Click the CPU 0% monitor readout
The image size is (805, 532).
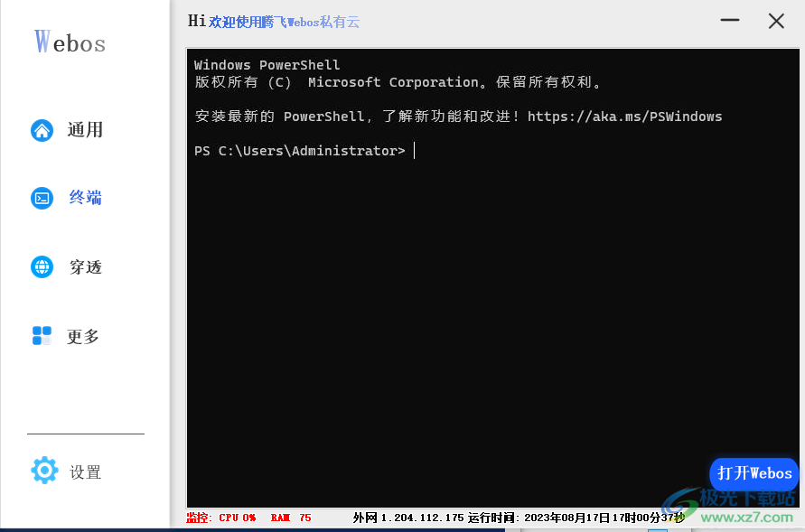(x=238, y=518)
